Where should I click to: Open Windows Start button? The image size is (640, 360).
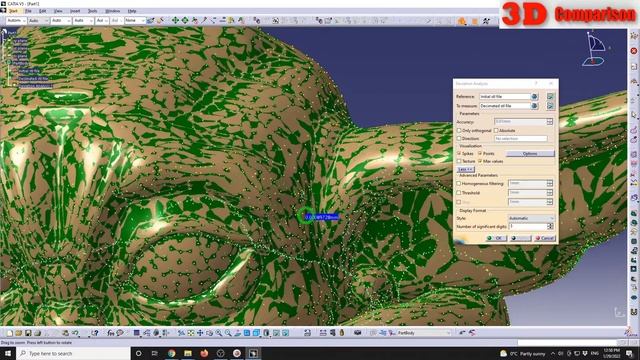(7, 353)
